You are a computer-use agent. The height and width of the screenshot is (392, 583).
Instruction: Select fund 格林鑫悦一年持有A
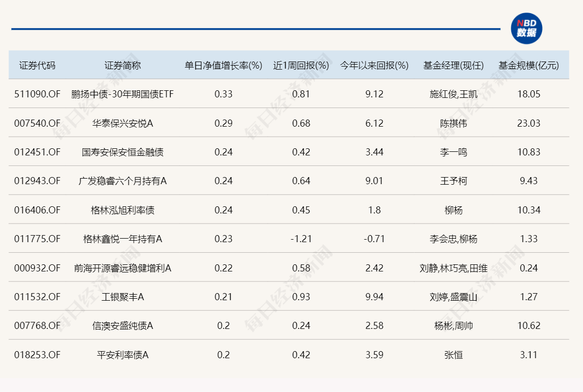click(123, 239)
